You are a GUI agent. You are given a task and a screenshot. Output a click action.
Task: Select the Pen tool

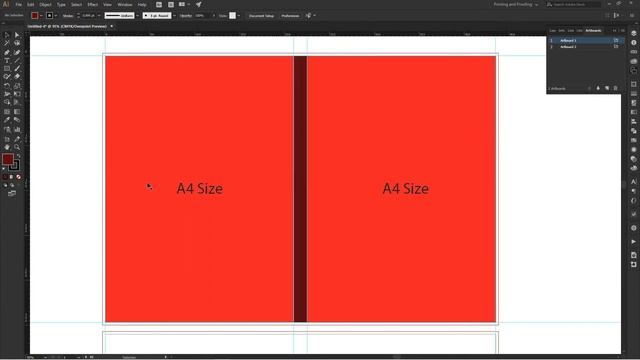point(7,52)
